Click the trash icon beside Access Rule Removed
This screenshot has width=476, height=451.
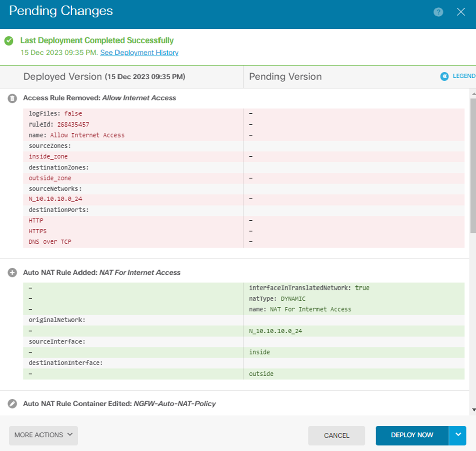12,98
